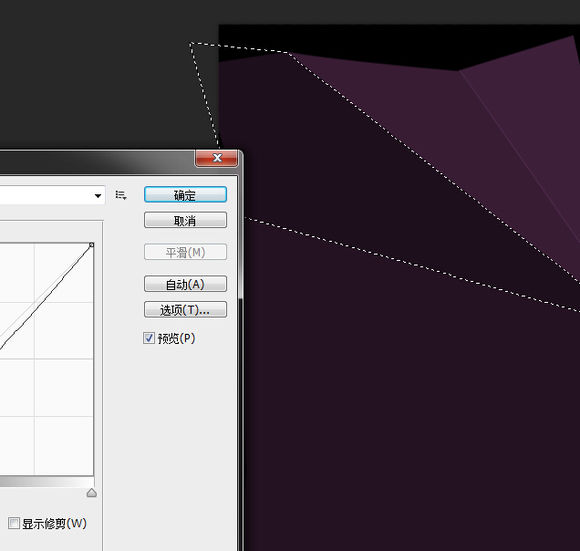Viewport: 580px width, 551px height.
Task: Enable the 显示修剪(W) checkbox
Action: point(14,523)
